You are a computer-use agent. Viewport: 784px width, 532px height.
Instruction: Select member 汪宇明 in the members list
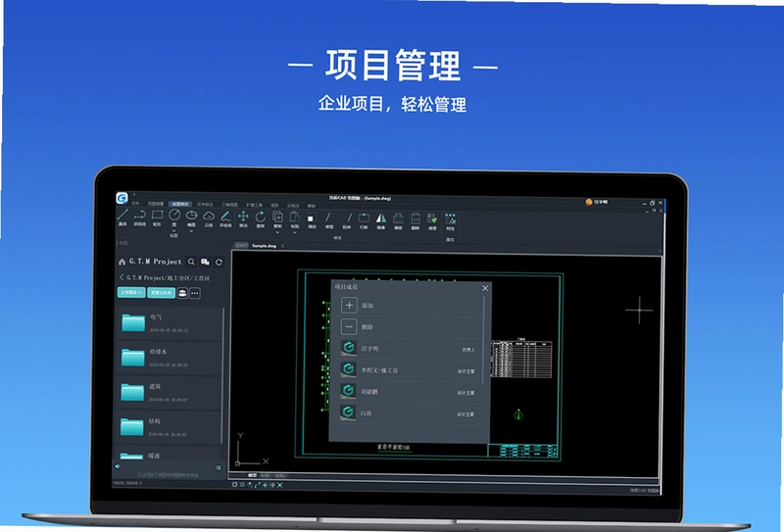click(409, 349)
